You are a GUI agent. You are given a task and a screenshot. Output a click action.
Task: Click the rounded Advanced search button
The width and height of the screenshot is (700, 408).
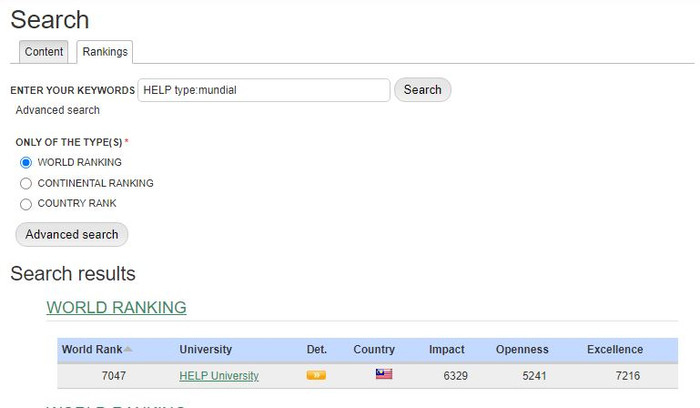coord(72,234)
